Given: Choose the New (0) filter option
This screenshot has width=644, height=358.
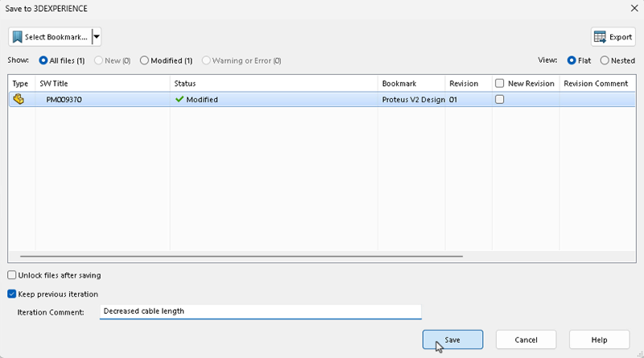Looking at the screenshot, I should (x=112, y=60).
